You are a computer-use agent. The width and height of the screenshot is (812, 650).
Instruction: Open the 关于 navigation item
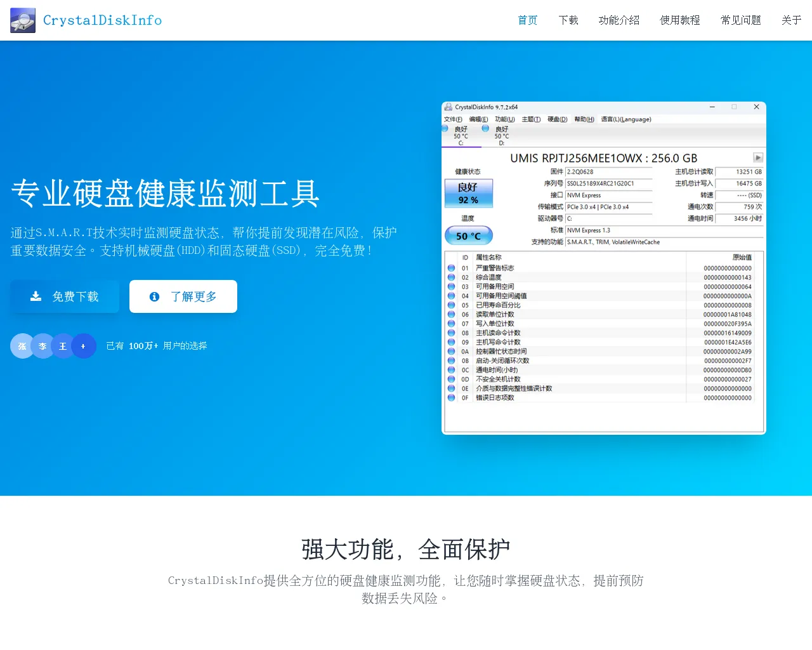pyautogui.click(x=792, y=20)
